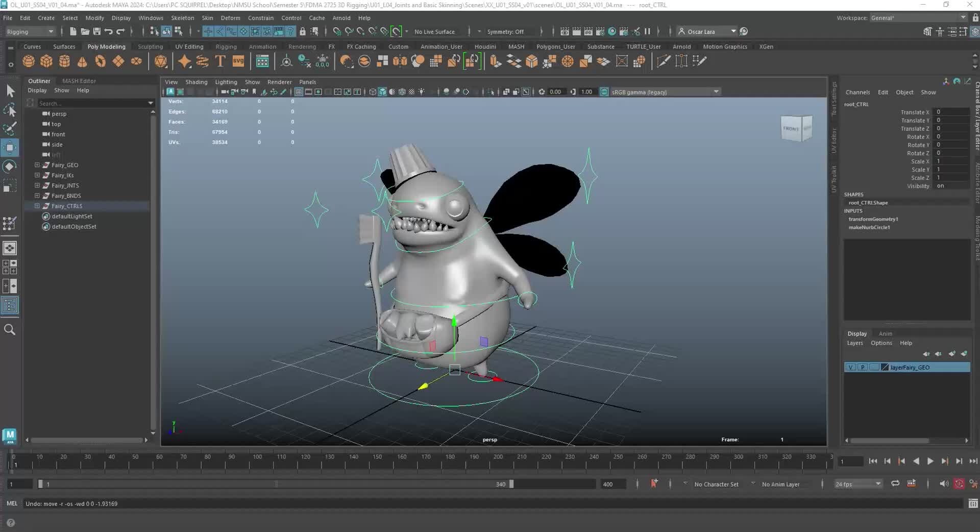Activate the Move tool in the toolbox
Screen dimensions: 980x532
[x=10, y=148]
